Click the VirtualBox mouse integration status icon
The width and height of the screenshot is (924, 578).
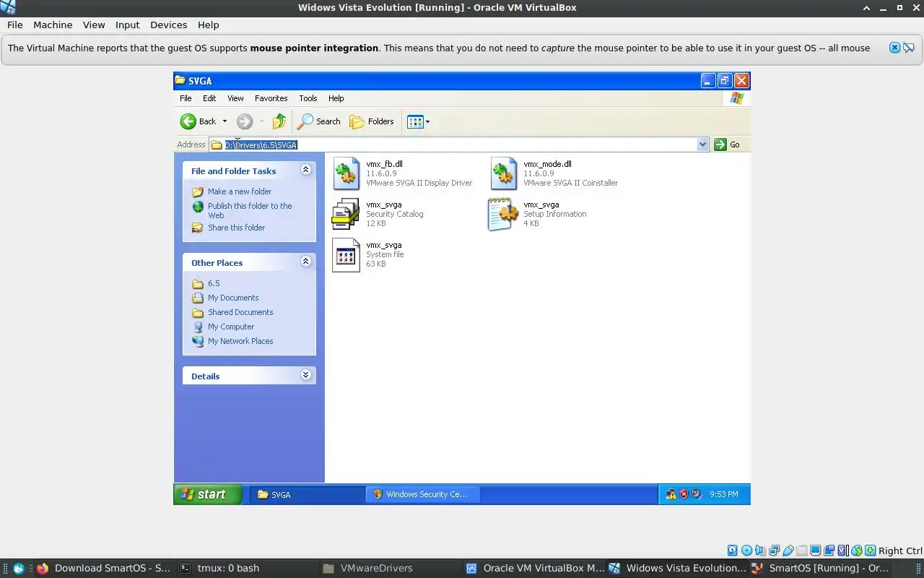point(856,551)
